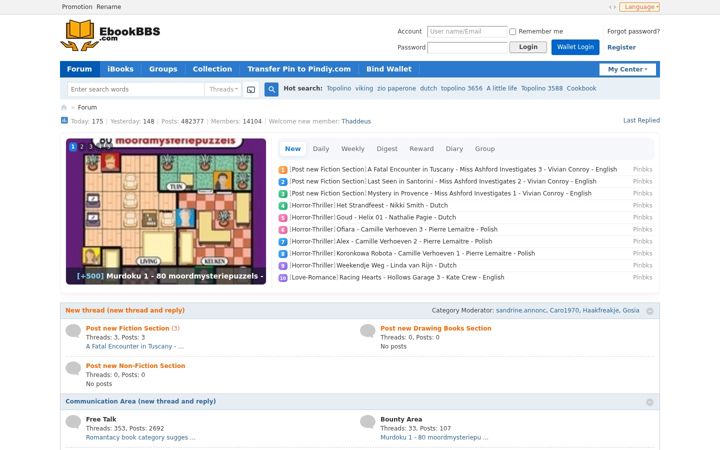The image size is (720, 450).
Task: Click the Murdoku puzzle slideshow image
Action: point(166,211)
